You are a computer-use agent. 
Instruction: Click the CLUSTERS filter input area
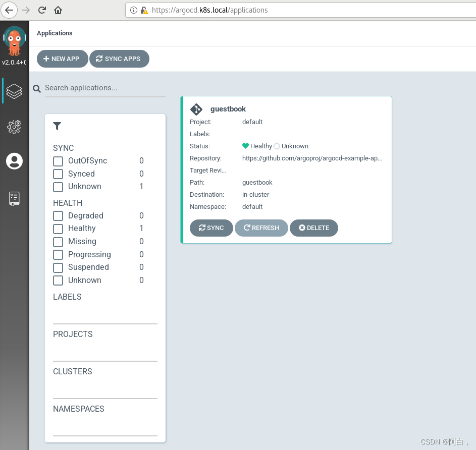[105, 389]
